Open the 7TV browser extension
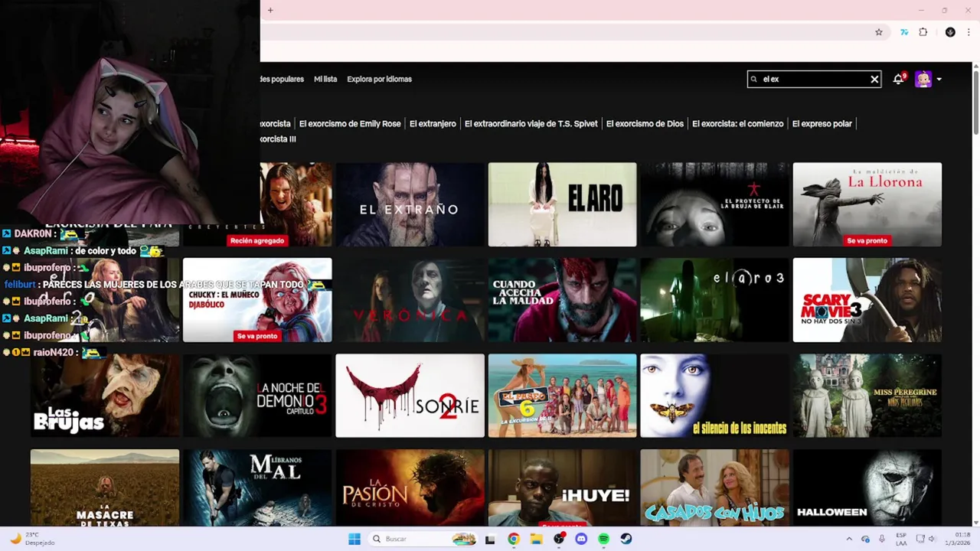The width and height of the screenshot is (980, 551). 904,32
